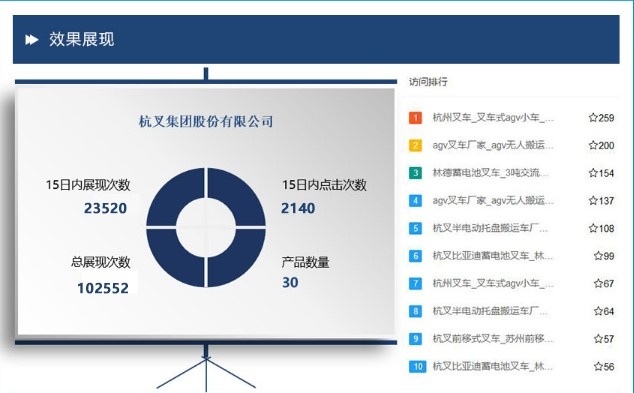Click the product count value 30
Screen dimensions: 634x393
coord(290,282)
